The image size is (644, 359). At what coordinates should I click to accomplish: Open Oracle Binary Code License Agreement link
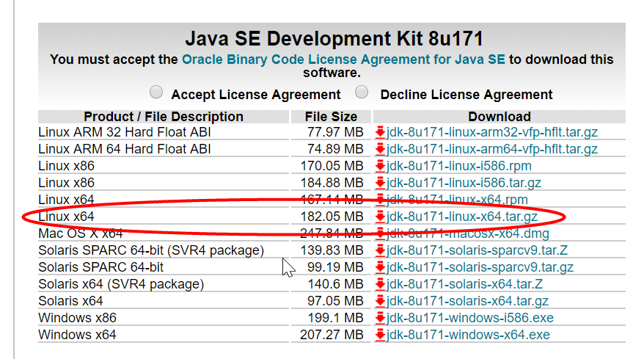click(x=343, y=59)
